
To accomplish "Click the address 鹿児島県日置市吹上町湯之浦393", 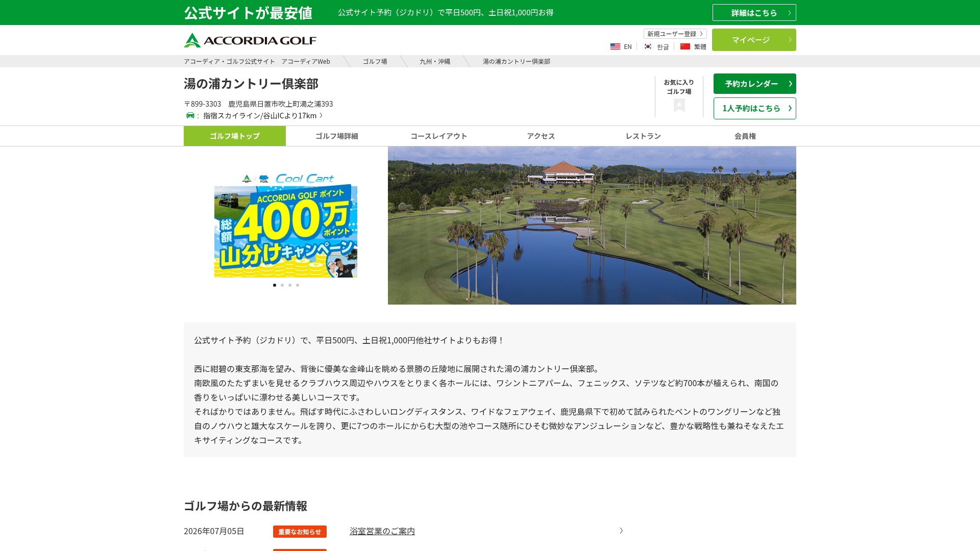I will pyautogui.click(x=281, y=104).
